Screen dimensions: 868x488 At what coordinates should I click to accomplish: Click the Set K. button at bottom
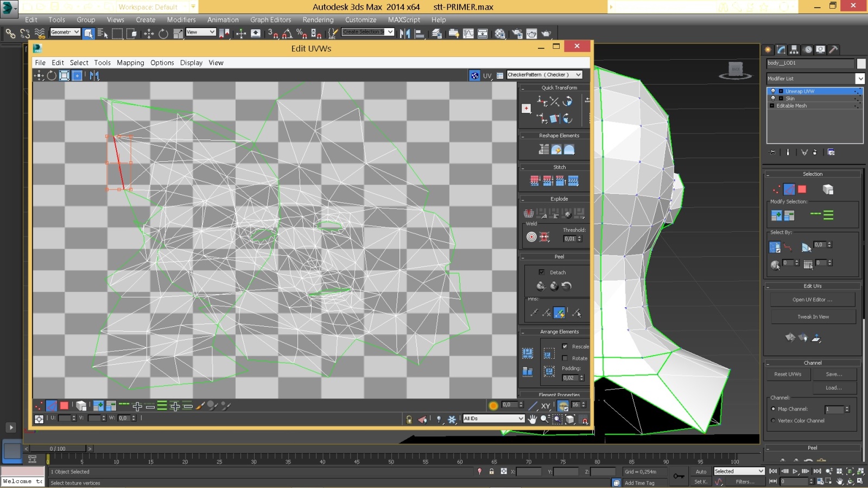[x=701, y=481]
